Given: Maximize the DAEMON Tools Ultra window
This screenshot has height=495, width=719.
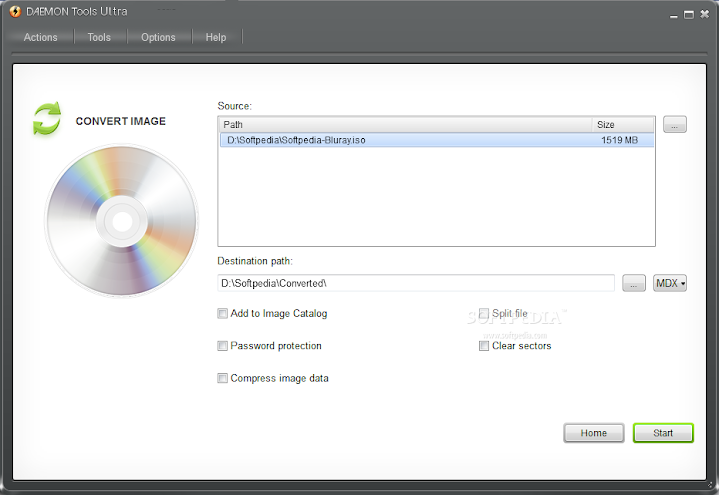Looking at the screenshot, I should 689,15.
